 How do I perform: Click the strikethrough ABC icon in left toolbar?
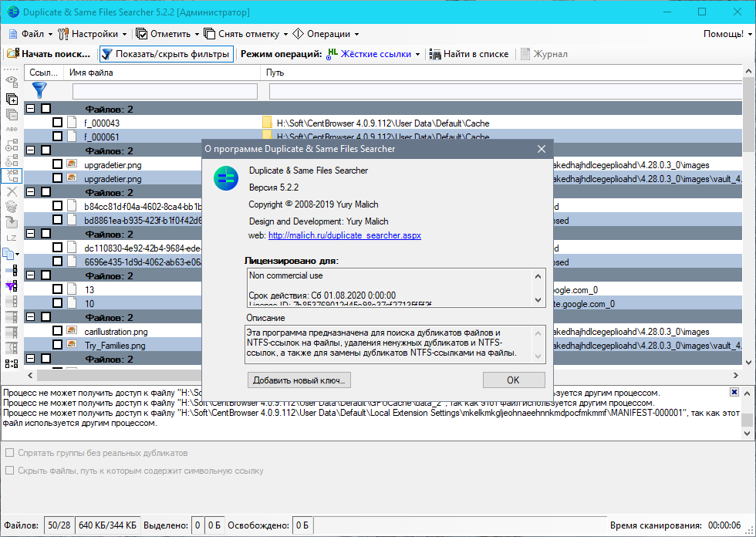[12, 129]
